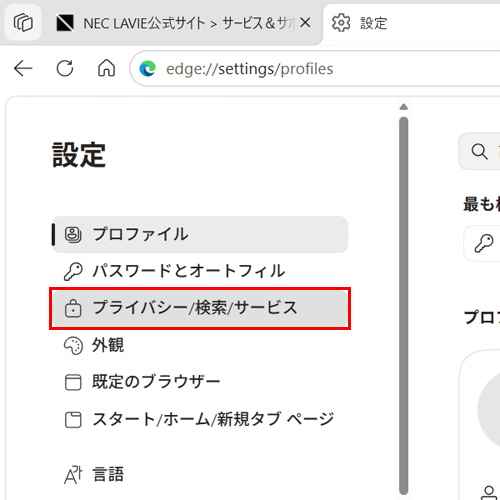Screen dimensions: 500x500
Task: Select プロファイル in the settings sidebar
Action: point(200,234)
